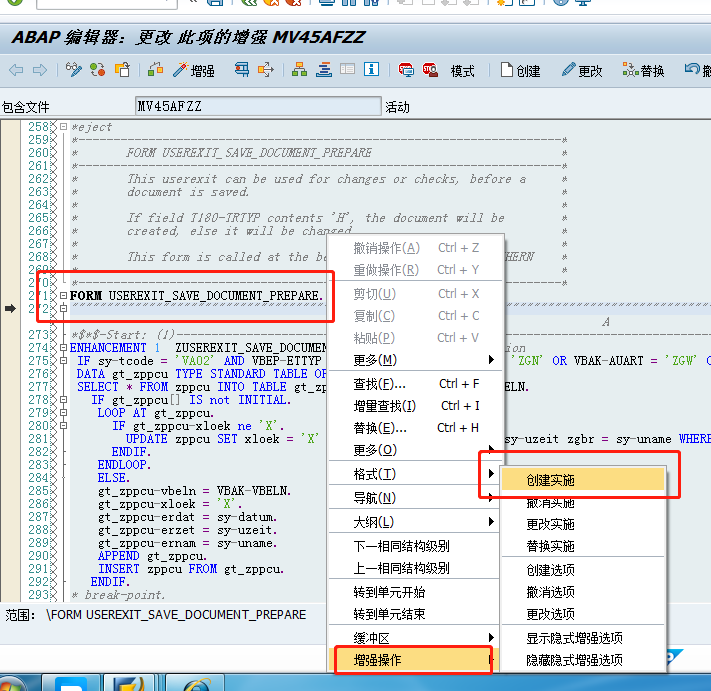Click the include file field MV45AFZZ
Image resolution: width=711 pixels, height=691 pixels.
[x=257, y=106]
